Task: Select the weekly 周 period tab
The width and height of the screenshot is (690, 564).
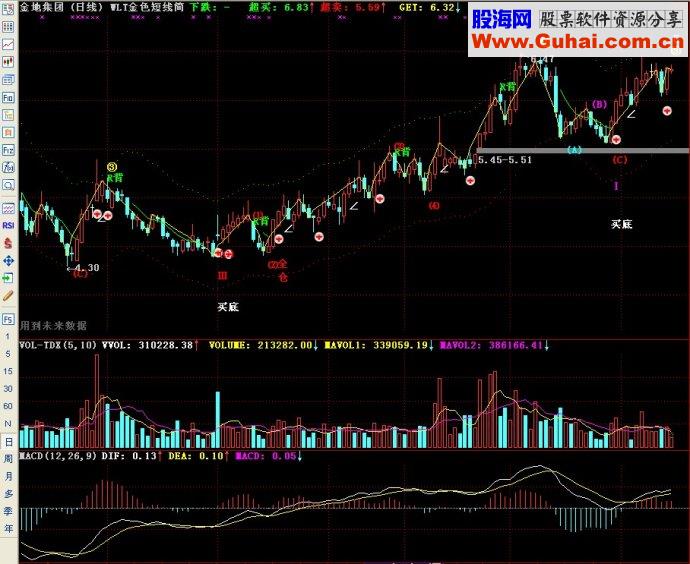Action: coord(8,459)
